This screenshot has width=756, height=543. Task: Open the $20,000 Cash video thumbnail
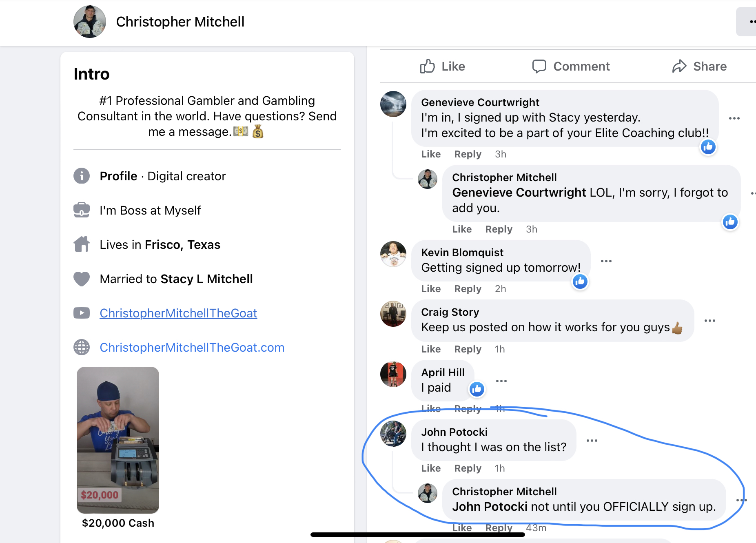pos(118,440)
